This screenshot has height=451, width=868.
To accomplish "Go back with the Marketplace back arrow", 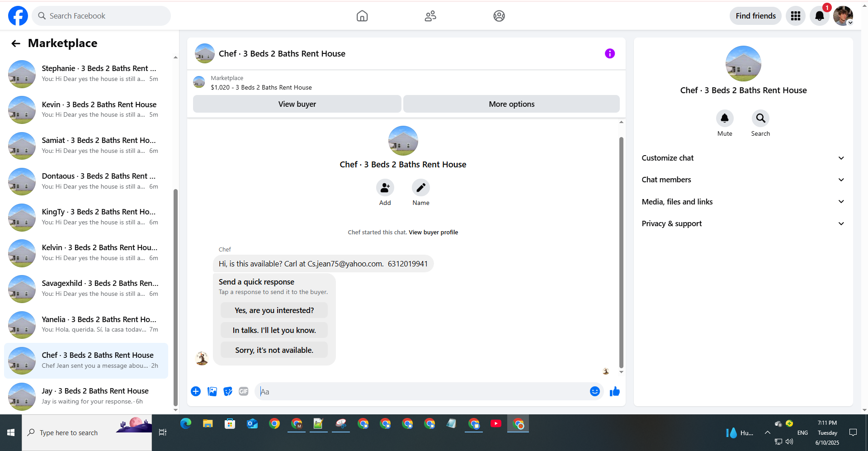I will tap(16, 43).
